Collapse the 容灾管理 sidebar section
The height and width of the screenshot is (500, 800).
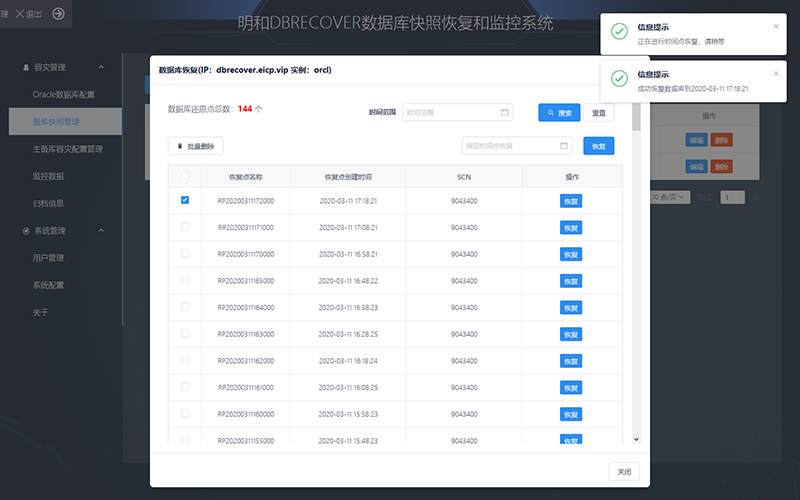pos(101,67)
